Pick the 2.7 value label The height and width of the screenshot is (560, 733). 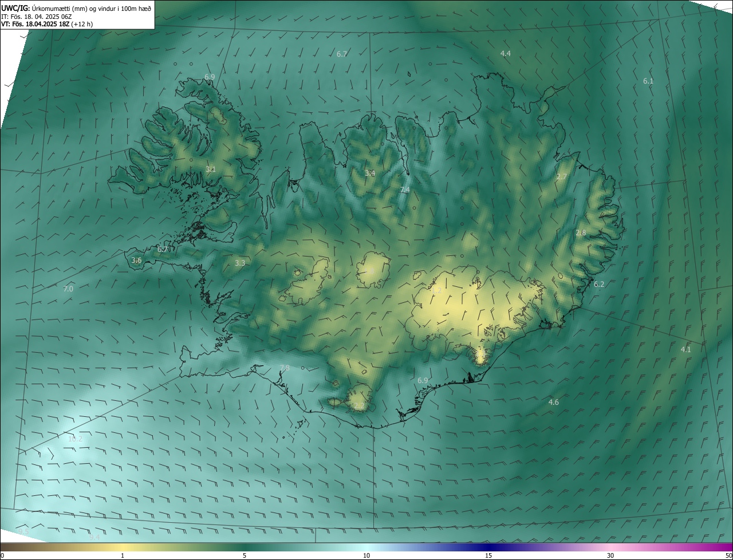(561, 177)
